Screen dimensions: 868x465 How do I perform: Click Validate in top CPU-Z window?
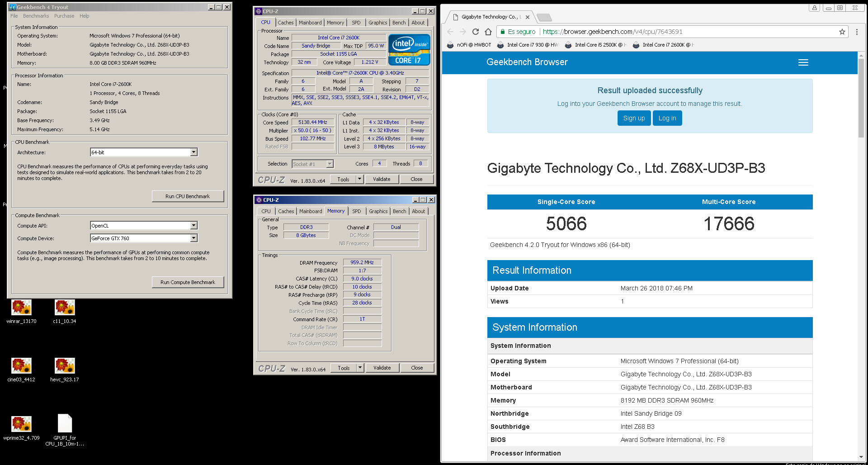tap(382, 179)
